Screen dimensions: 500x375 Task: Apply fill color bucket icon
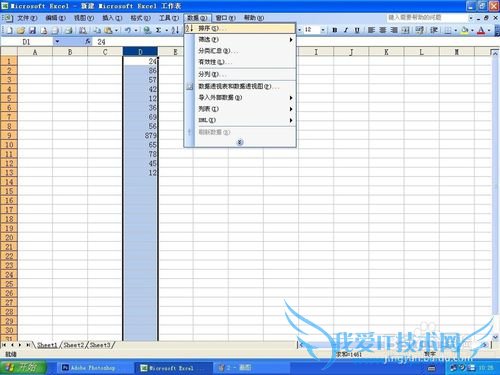click(x=465, y=30)
